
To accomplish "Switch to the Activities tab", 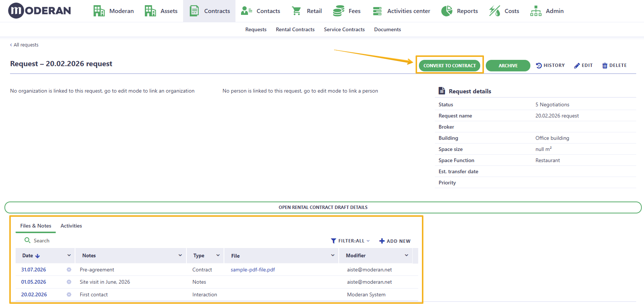I will (71, 226).
